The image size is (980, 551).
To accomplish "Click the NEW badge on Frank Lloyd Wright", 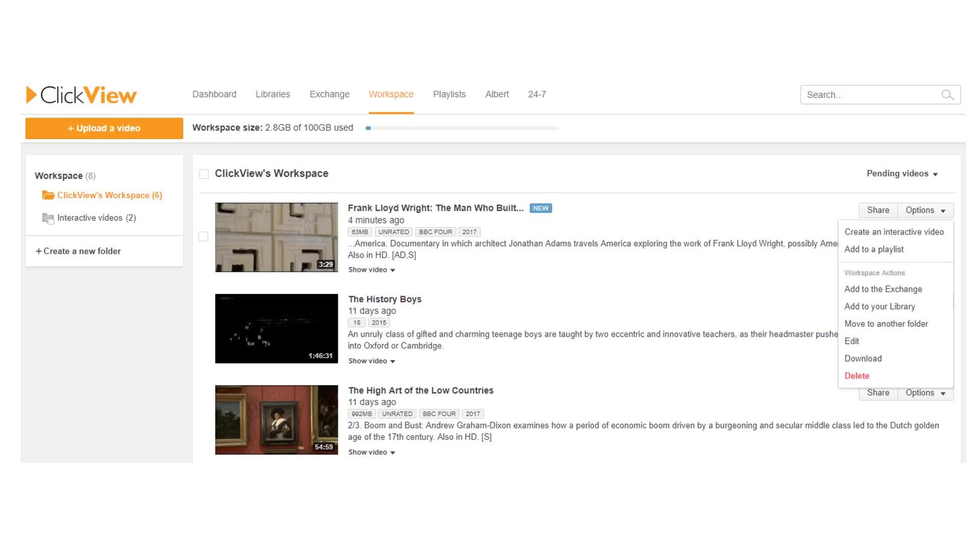I will pos(541,208).
